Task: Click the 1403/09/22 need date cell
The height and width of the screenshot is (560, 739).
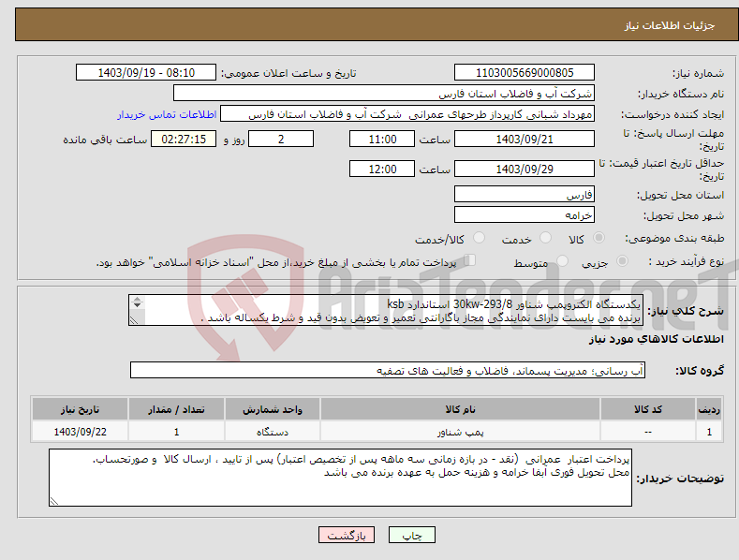Action: click(x=81, y=432)
